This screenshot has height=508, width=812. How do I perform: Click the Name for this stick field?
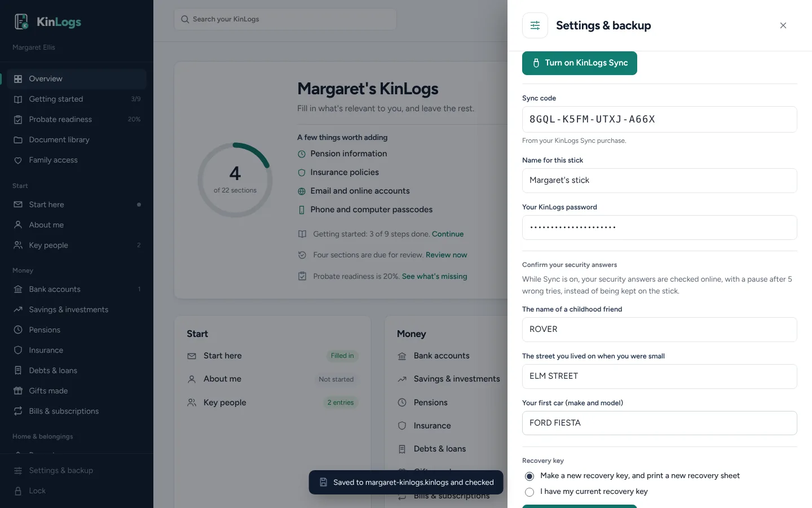point(659,181)
